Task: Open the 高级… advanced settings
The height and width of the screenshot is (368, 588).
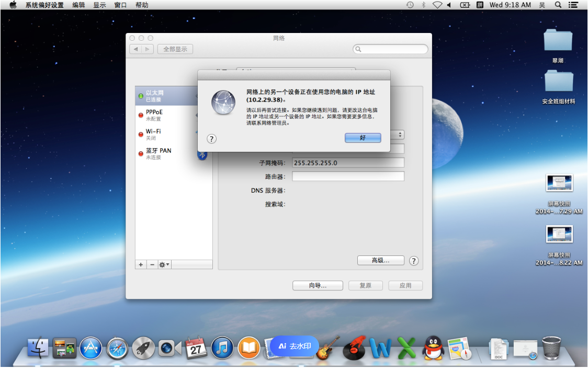Action: [380, 261]
